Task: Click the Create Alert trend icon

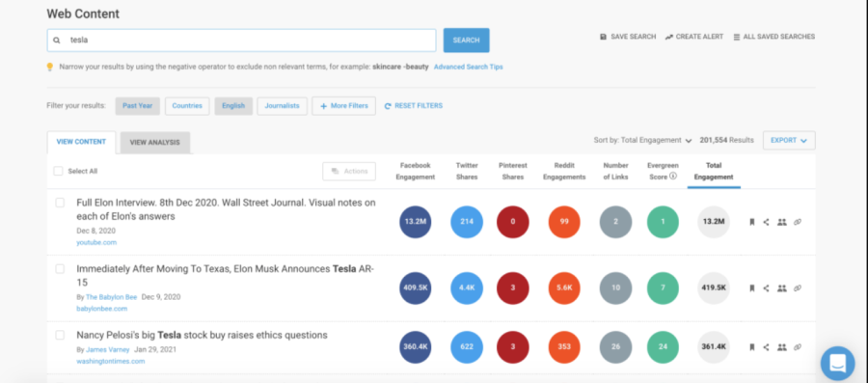Action: point(668,37)
